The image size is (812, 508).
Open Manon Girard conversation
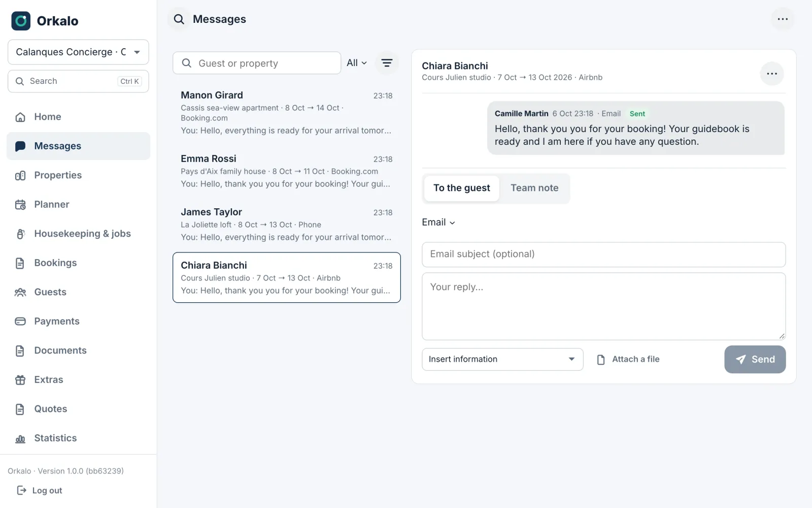(287, 113)
